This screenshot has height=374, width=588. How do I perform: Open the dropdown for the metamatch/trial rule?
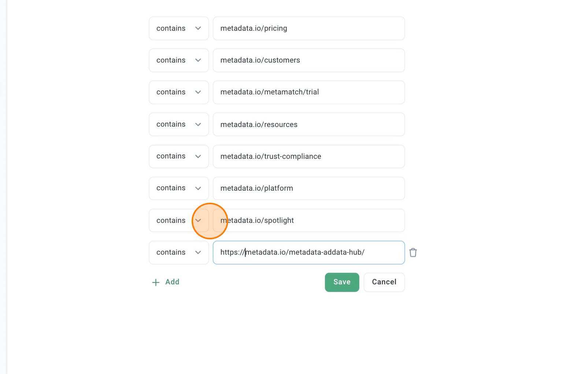pos(179,92)
